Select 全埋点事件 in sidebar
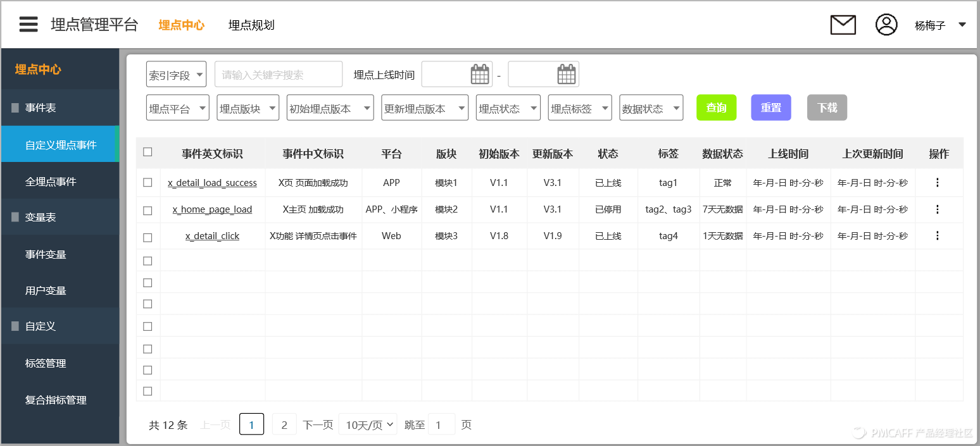Image resolution: width=980 pixels, height=446 pixels. click(60, 181)
